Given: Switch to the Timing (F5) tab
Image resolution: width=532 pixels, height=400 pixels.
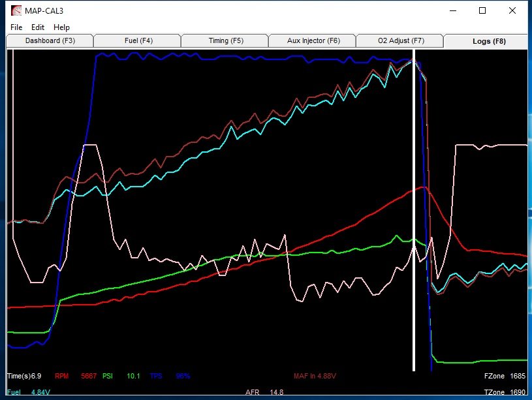Looking at the screenshot, I should pyautogui.click(x=226, y=40).
